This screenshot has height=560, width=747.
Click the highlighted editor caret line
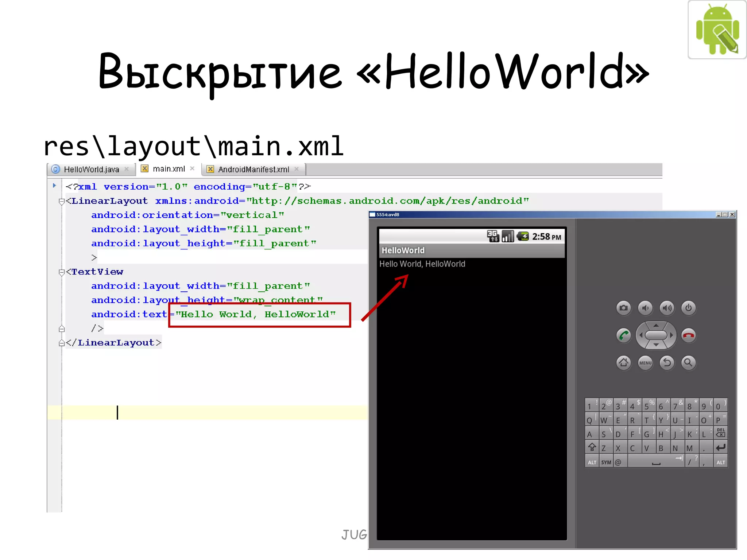point(208,412)
